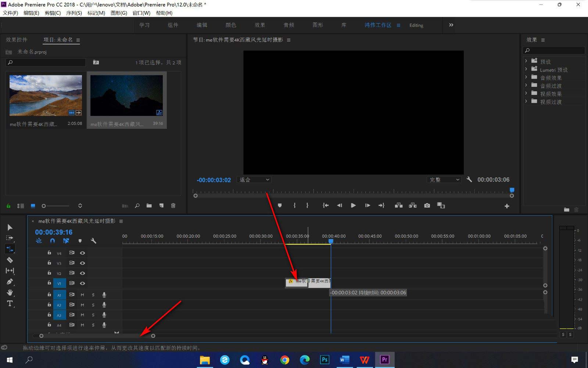Enable voice-over record on A3
Image resolution: width=588 pixels, height=368 pixels.
click(x=104, y=315)
